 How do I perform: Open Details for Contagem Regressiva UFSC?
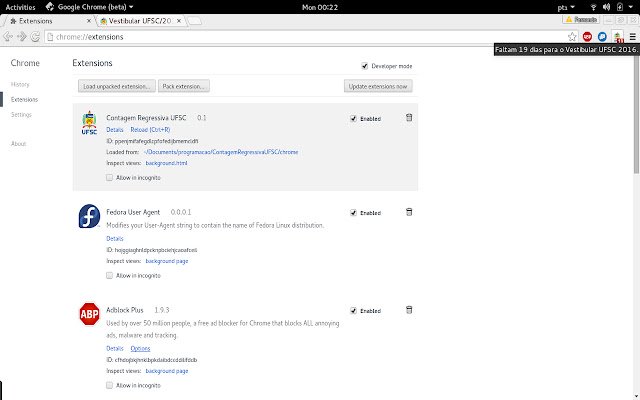coord(115,130)
